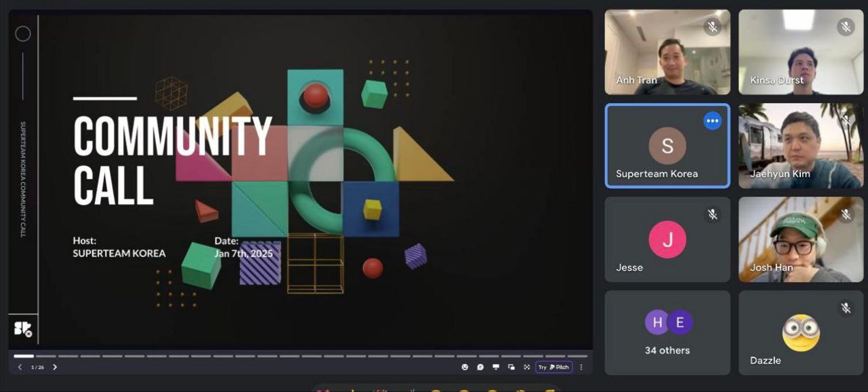Open the slide comments icon
The width and height of the screenshot is (868, 392).
(480, 367)
